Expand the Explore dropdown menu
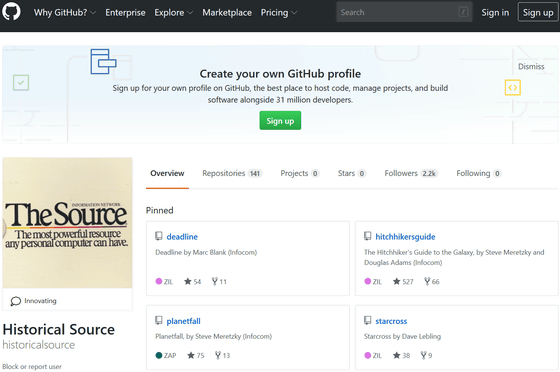Image resolution: width=560 pixels, height=372 pixels. coord(174,12)
